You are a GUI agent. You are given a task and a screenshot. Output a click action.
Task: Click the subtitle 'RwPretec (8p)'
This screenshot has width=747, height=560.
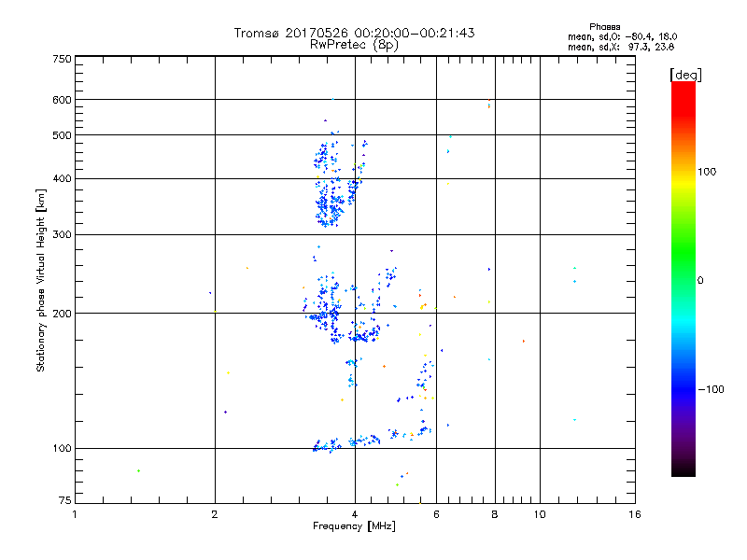(354, 45)
